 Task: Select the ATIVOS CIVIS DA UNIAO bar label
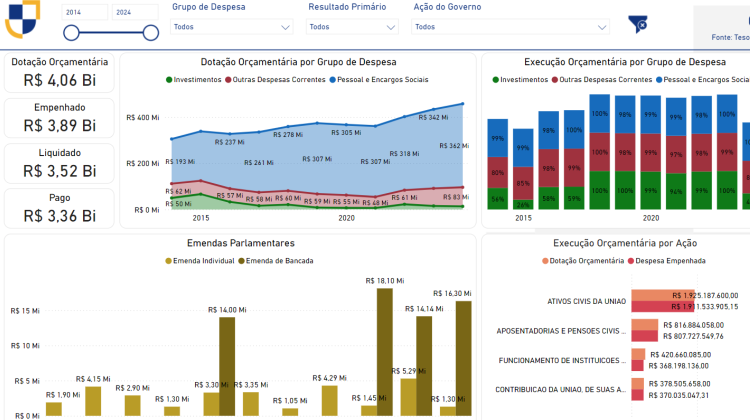(x=585, y=301)
